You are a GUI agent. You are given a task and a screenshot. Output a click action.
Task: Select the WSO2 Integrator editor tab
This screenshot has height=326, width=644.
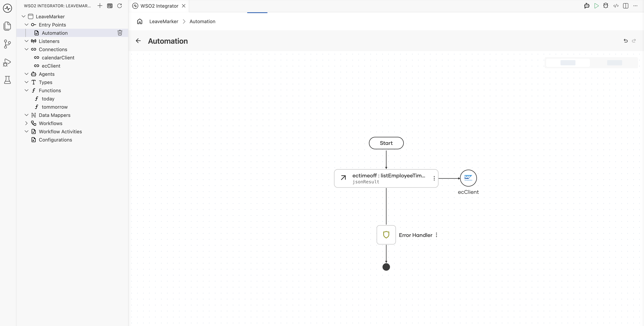point(159,6)
